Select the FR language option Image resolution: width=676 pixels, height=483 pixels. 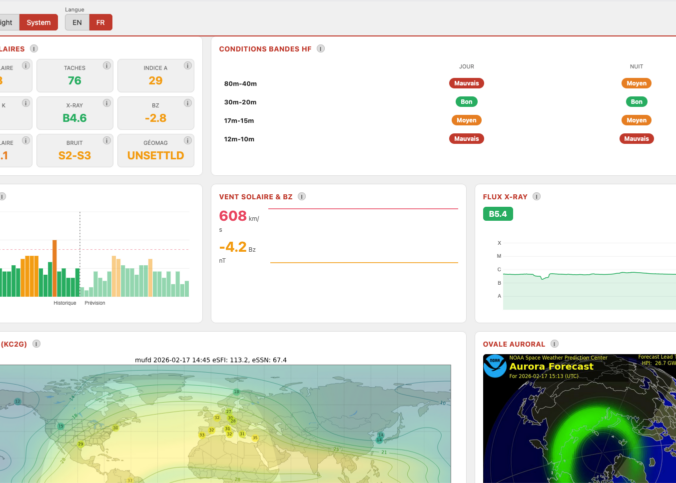click(x=101, y=22)
